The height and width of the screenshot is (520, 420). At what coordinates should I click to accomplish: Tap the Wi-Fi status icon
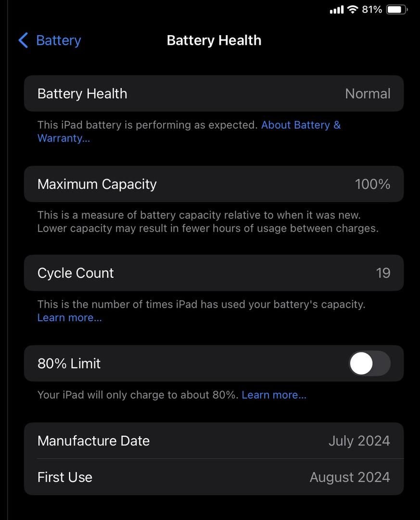[x=353, y=9]
